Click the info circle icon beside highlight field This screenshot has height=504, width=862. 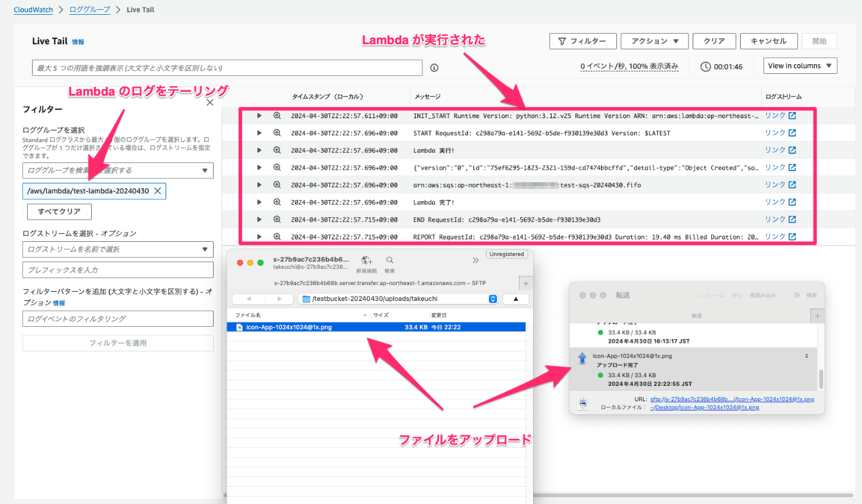pyautogui.click(x=434, y=68)
